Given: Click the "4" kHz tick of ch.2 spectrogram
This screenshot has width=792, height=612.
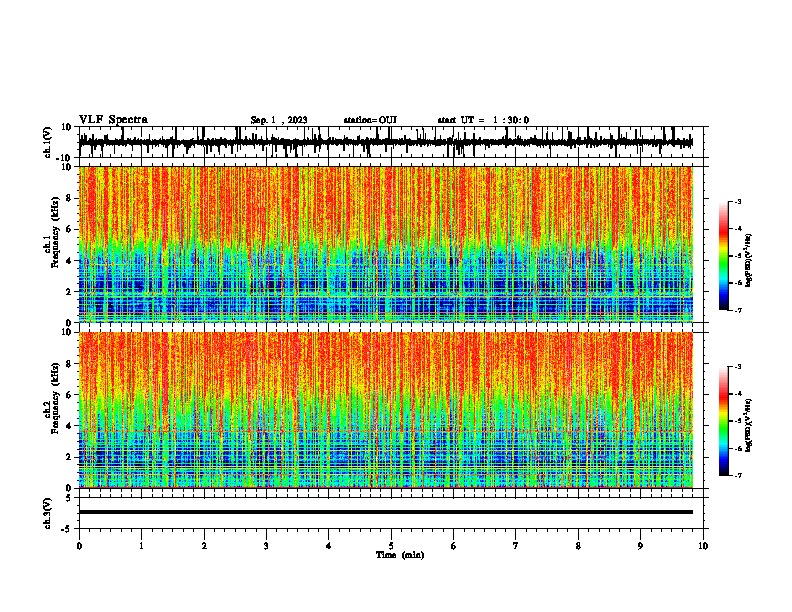Looking at the screenshot, I should (x=70, y=426).
